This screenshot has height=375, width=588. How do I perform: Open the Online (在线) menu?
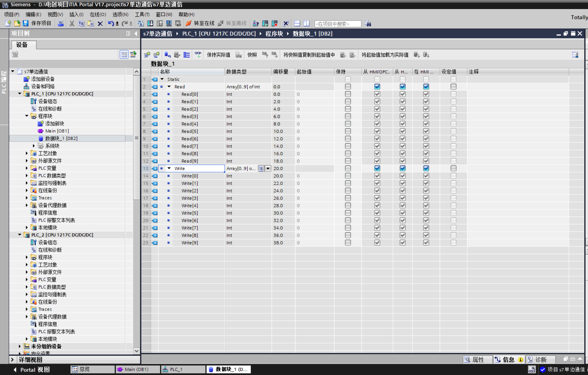tap(97, 15)
